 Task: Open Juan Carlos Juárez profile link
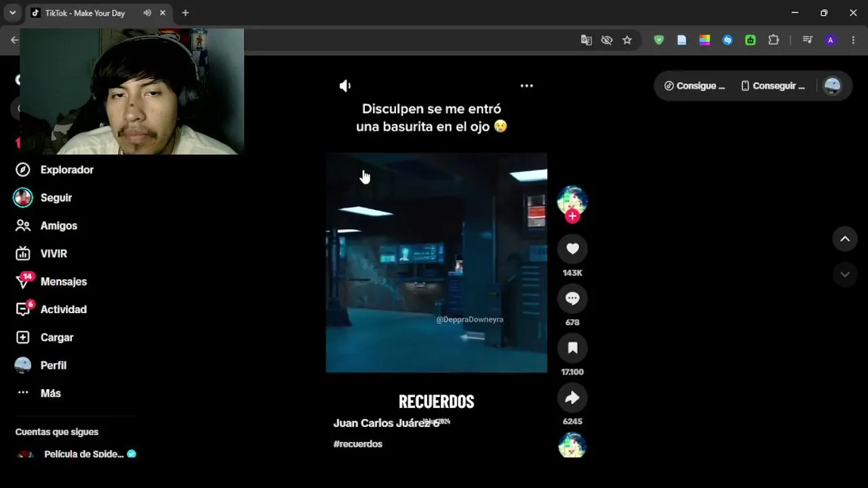point(387,423)
